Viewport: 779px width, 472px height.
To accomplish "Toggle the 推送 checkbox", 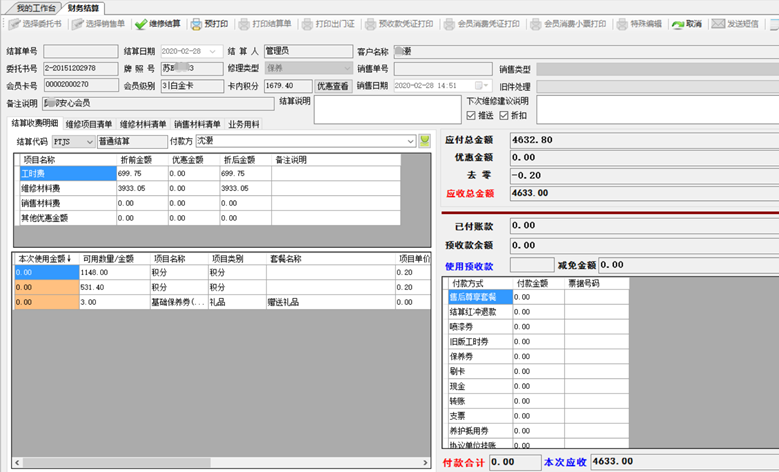I will 471,116.
